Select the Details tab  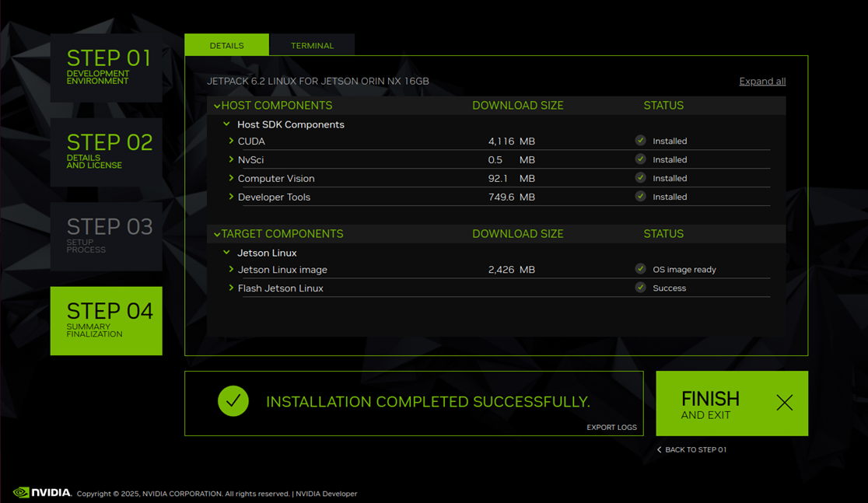[226, 45]
